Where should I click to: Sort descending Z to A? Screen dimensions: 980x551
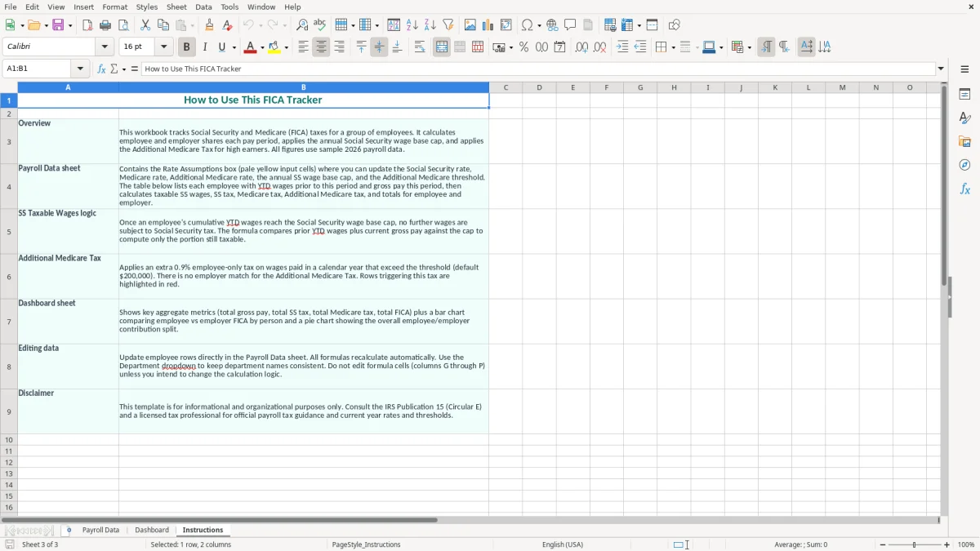(x=430, y=25)
